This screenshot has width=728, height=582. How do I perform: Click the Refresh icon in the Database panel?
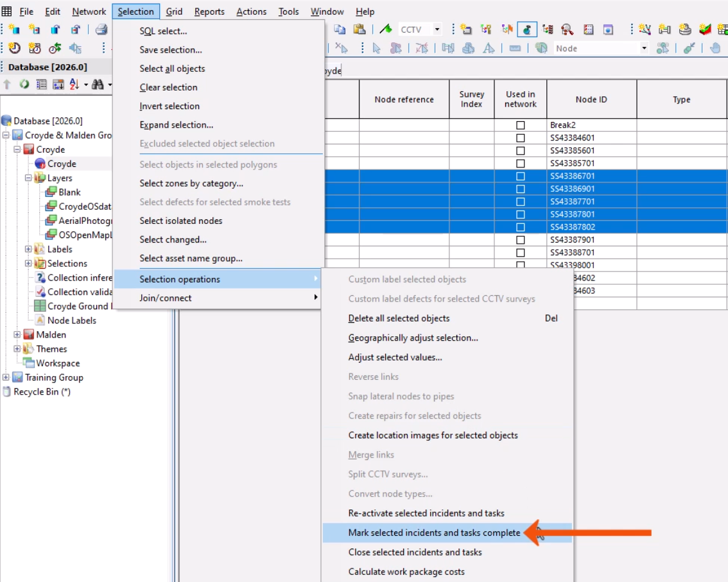click(24, 83)
